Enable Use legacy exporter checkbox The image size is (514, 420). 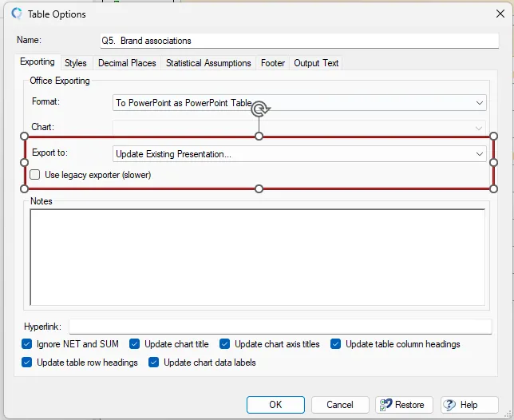click(x=35, y=175)
